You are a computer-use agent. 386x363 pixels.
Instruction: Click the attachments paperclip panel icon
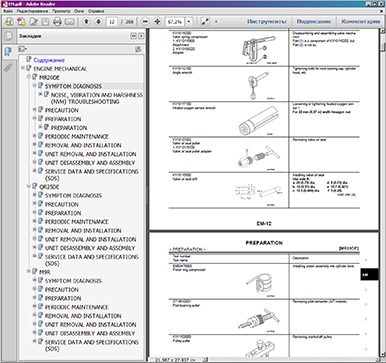8,68
